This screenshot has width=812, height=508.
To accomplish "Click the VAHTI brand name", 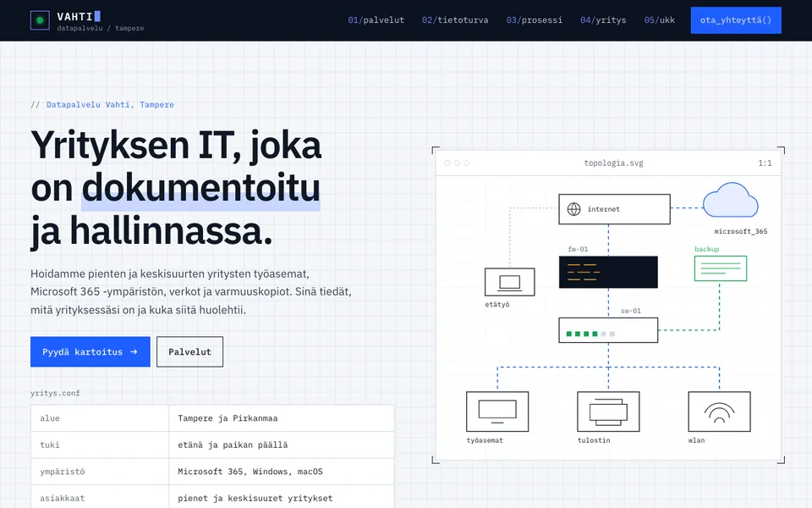I will click(x=74, y=17).
